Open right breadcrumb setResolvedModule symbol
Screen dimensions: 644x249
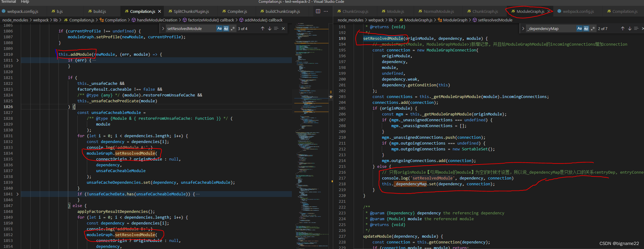[495, 20]
